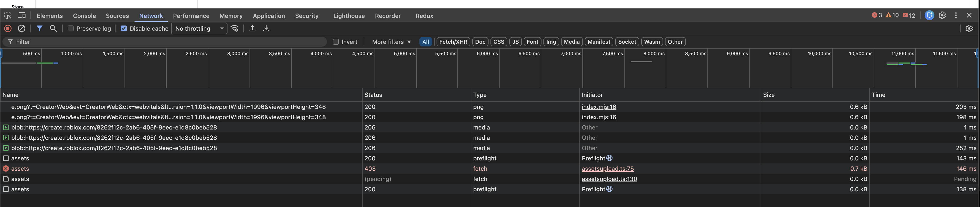
Task: Open the assetsupload.ts:75 initiator link
Action: coord(608,168)
